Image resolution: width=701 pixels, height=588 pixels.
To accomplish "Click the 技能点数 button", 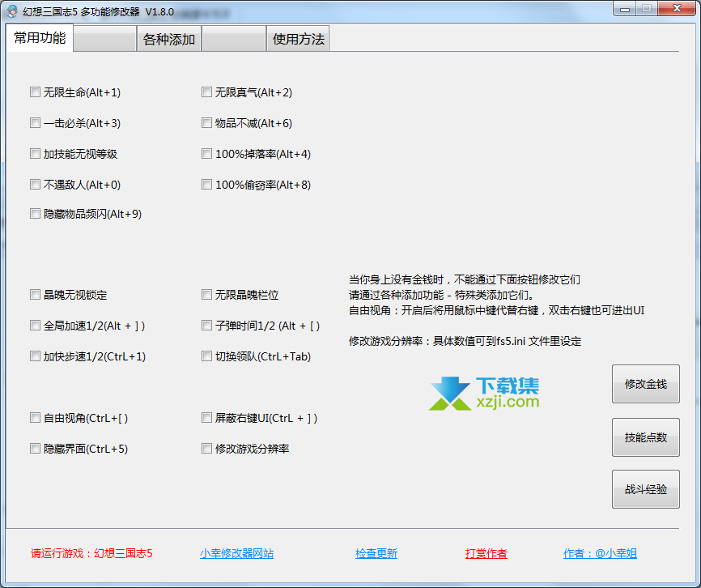I will click(x=646, y=437).
